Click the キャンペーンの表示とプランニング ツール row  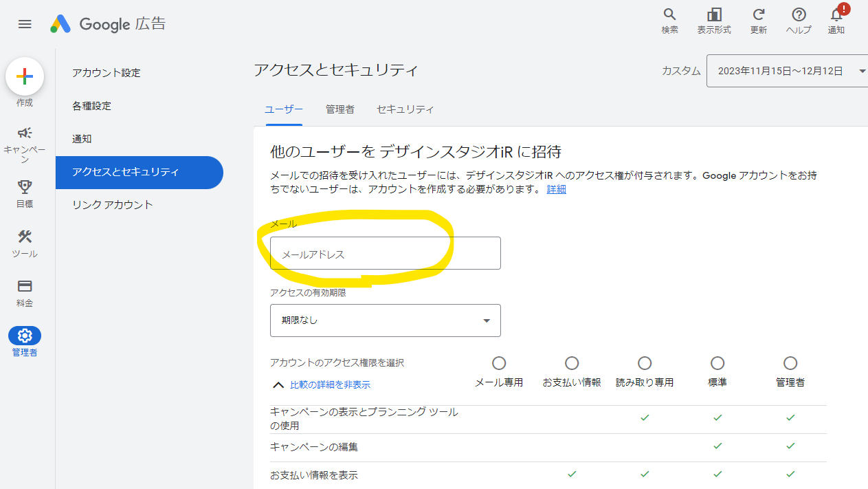pos(548,419)
